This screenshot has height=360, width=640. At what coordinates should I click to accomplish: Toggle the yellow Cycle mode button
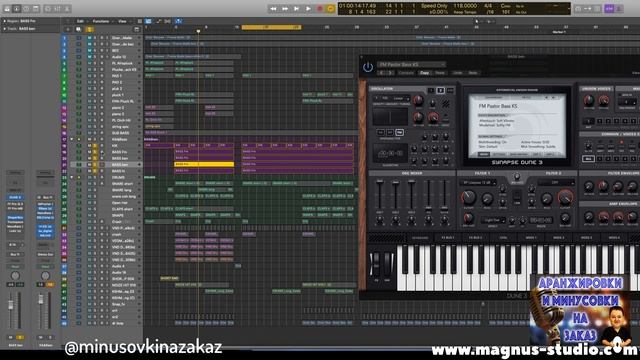(331, 9)
